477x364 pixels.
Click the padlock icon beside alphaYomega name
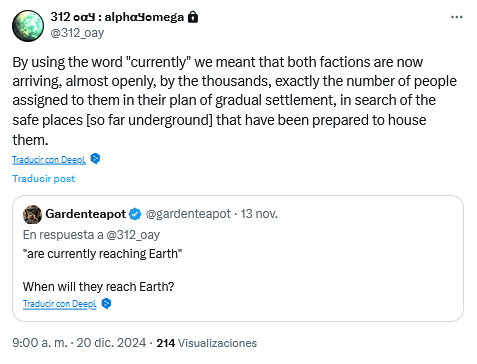coord(193,17)
